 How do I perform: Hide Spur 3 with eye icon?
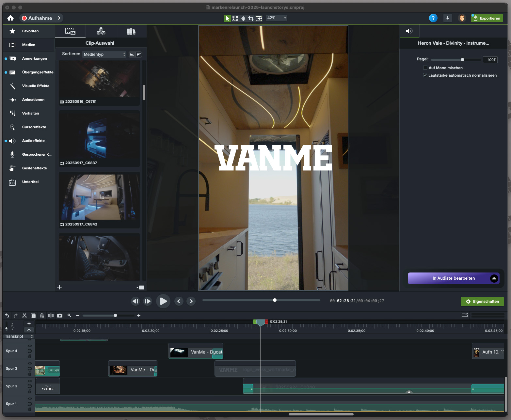pos(30,363)
